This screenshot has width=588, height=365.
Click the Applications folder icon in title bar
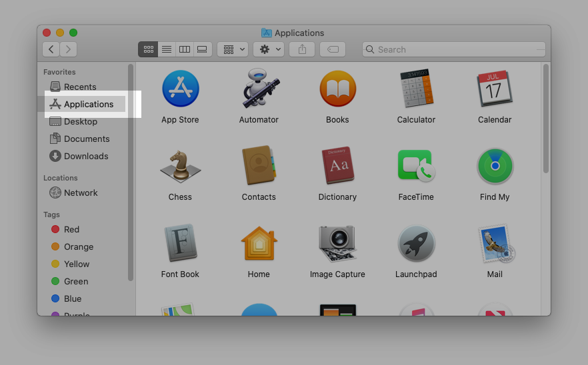coord(266,33)
